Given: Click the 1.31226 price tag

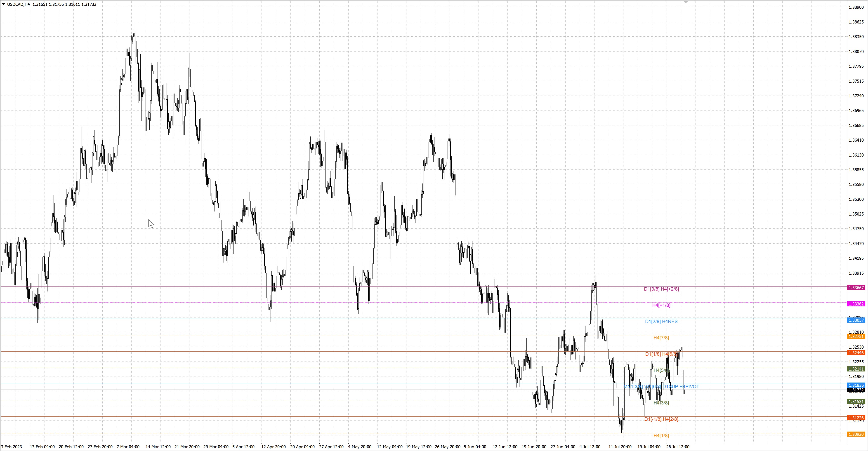Looking at the screenshot, I should tap(856, 418).
